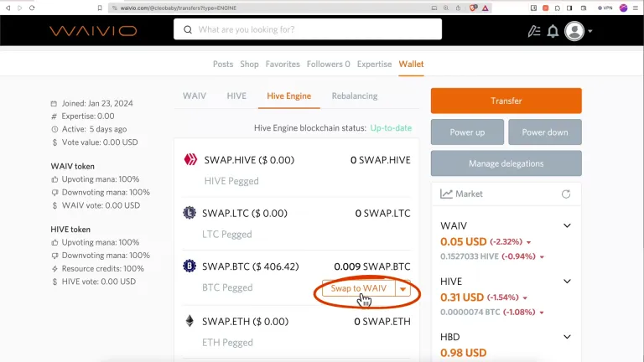Image resolution: width=644 pixels, height=362 pixels.
Task: Expand the HIVE market chevron
Action: [567, 282]
